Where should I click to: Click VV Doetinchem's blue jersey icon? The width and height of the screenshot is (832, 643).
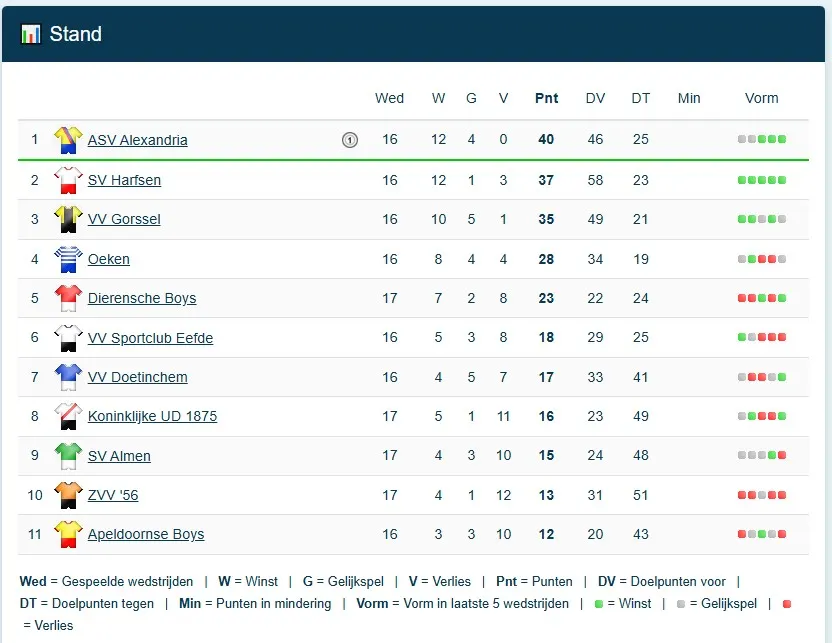68,377
